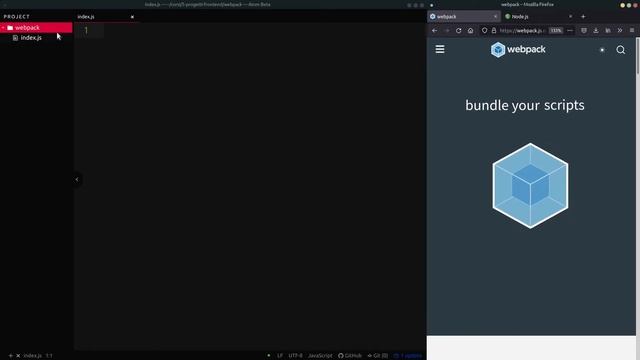This screenshot has height=360, width=640.
Task: Open the Firefox application menu
Action: (632, 31)
